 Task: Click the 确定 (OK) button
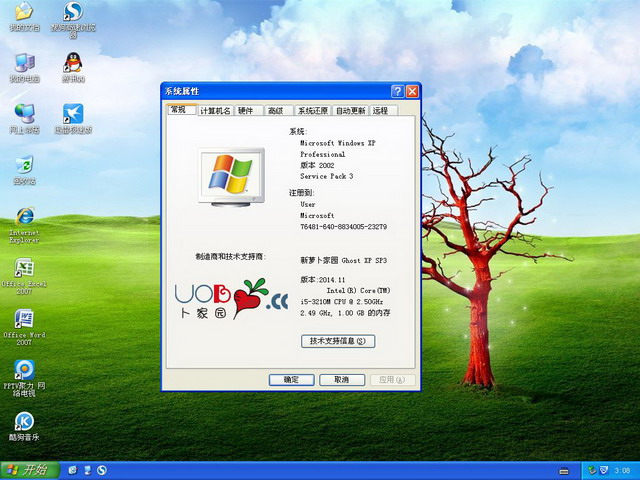click(291, 380)
